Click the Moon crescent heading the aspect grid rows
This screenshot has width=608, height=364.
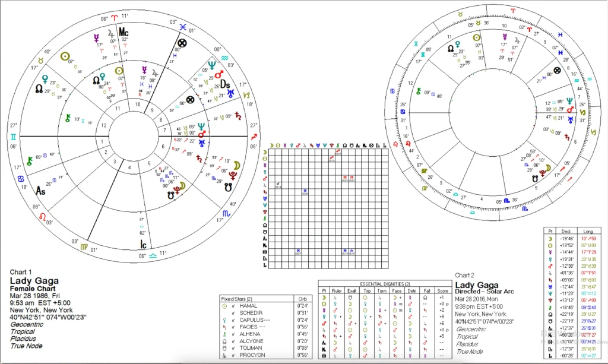click(x=264, y=153)
